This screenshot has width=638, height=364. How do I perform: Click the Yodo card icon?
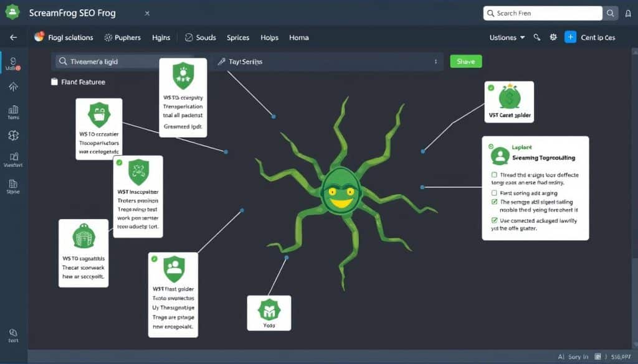(x=269, y=310)
